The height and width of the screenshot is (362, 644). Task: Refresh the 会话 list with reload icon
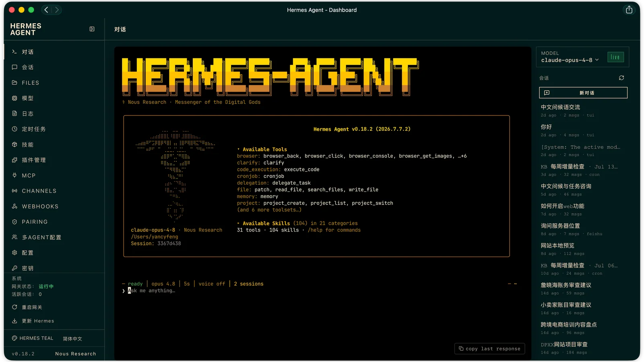621,78
